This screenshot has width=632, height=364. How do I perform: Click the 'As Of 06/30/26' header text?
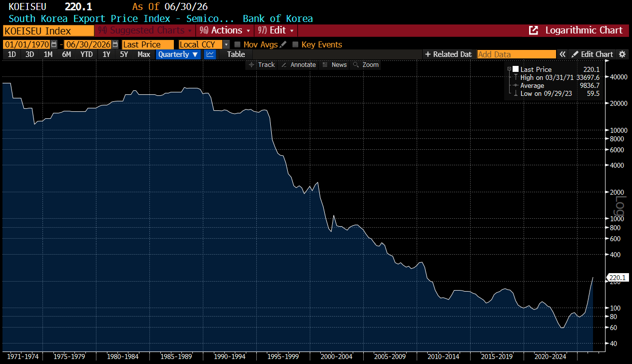pos(170,6)
